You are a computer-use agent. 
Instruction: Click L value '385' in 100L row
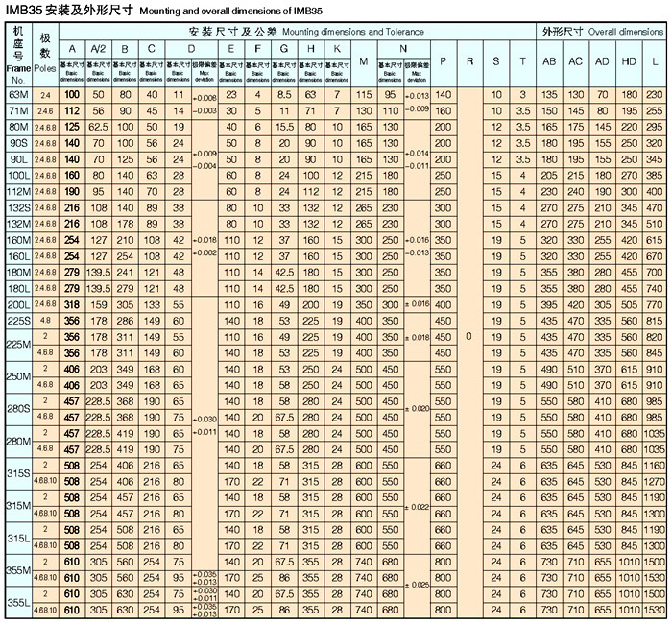point(655,176)
